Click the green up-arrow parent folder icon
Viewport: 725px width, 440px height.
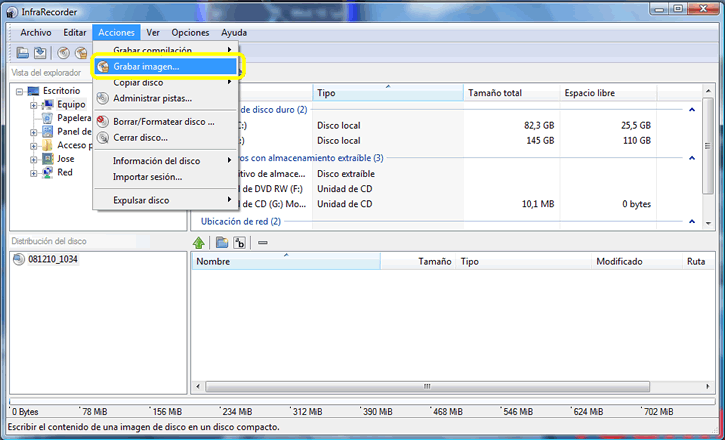pyautogui.click(x=199, y=242)
